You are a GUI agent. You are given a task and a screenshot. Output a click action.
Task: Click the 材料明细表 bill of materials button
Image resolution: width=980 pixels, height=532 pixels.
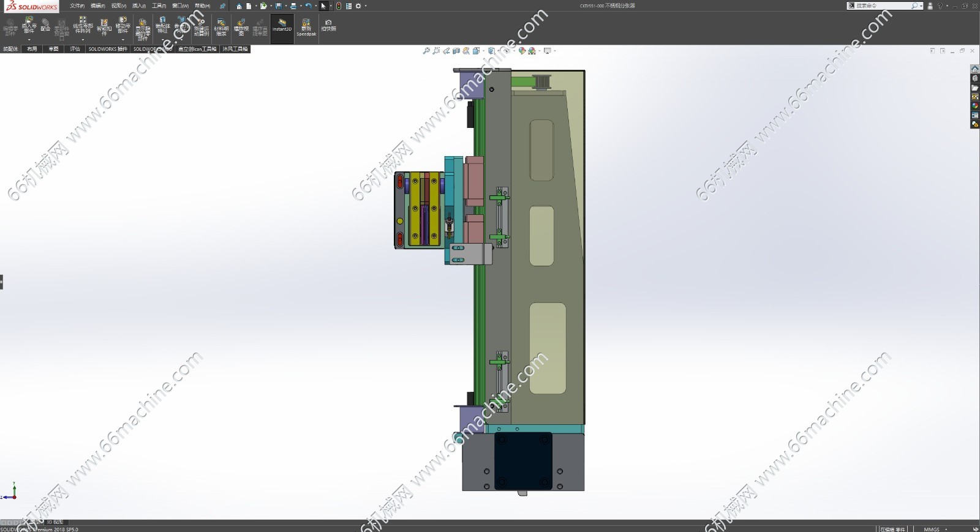tap(221, 28)
